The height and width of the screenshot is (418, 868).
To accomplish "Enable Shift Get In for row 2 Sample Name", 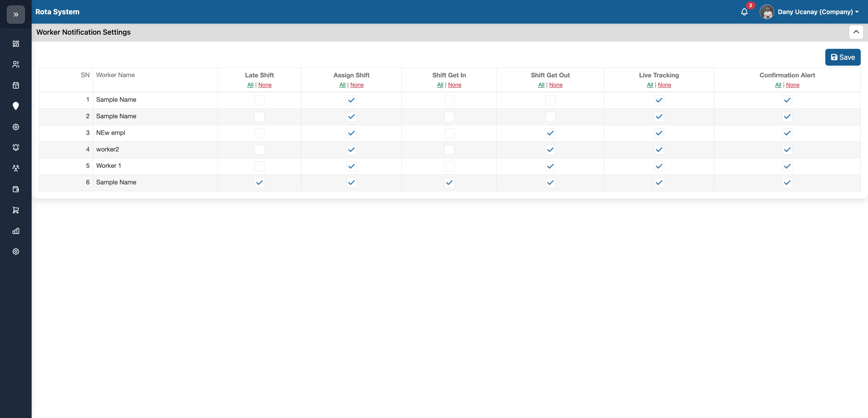I will (x=449, y=117).
